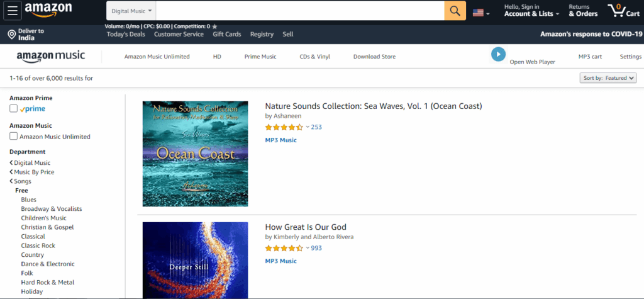
Task: Expand the Sort by Featured dropdown
Action: (608, 78)
